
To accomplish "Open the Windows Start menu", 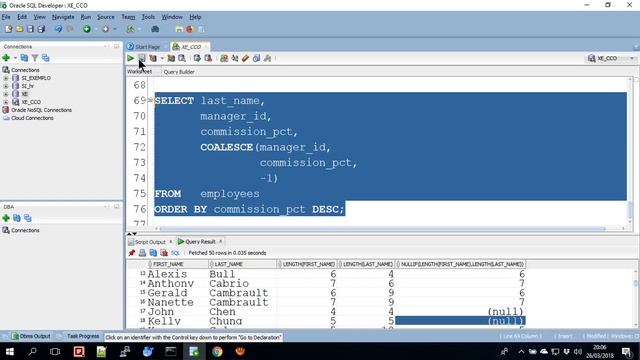I will tap(9, 351).
